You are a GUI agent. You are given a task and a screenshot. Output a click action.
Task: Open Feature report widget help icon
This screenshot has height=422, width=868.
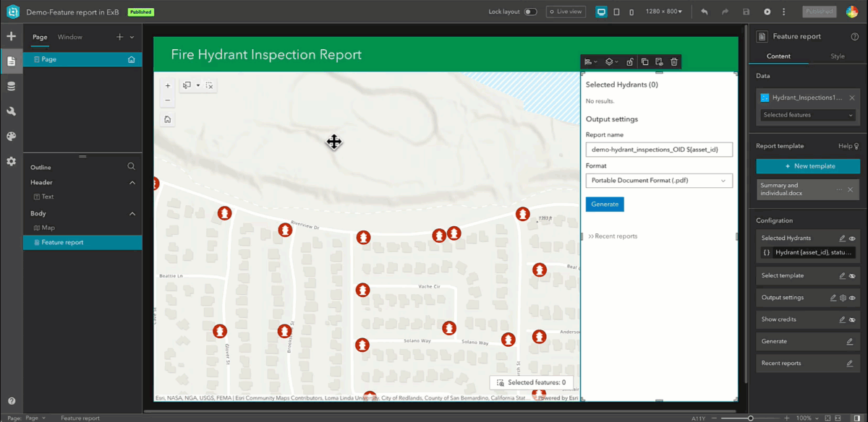click(854, 36)
